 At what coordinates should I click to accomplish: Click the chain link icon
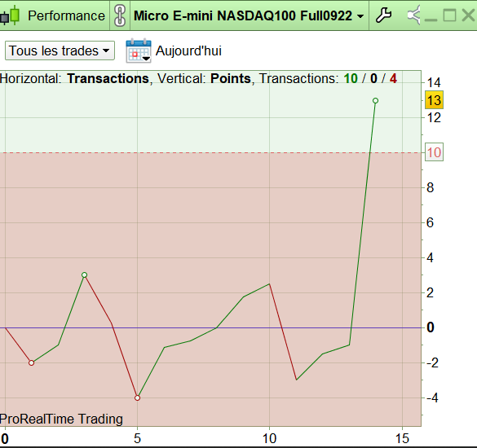pyautogui.click(x=120, y=15)
